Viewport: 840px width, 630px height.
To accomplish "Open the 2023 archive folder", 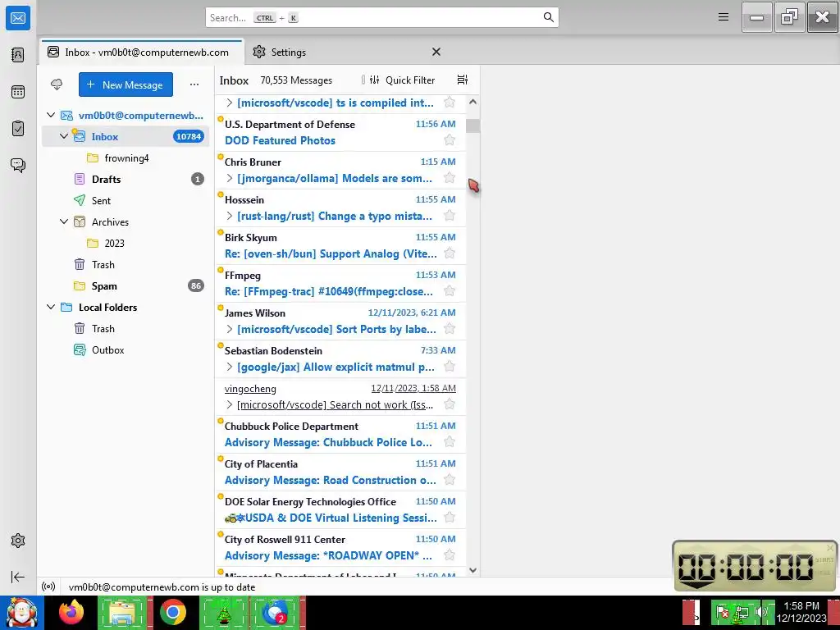I will (126, 243).
